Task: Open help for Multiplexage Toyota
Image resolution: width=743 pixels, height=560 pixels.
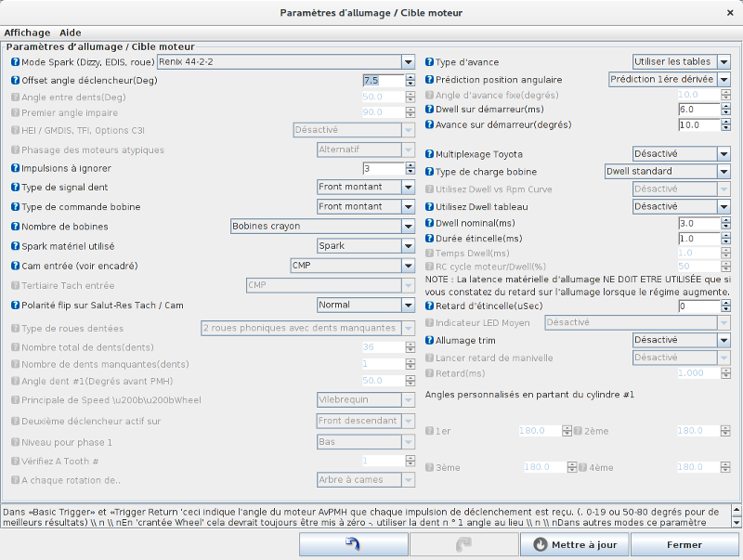Action: (x=430, y=154)
